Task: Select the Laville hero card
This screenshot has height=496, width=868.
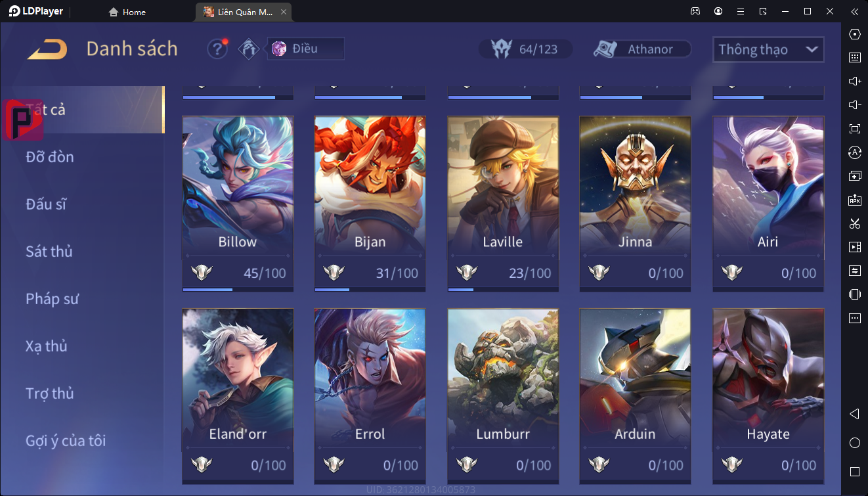Action: click(503, 204)
